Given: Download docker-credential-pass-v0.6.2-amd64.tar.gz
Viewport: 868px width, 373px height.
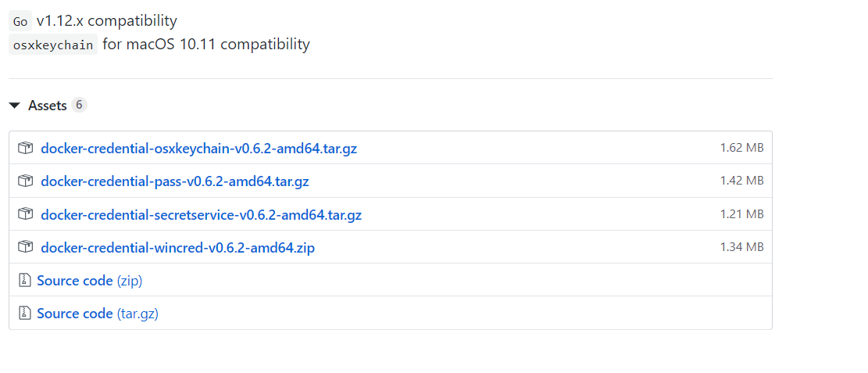Looking at the screenshot, I should [x=175, y=181].
